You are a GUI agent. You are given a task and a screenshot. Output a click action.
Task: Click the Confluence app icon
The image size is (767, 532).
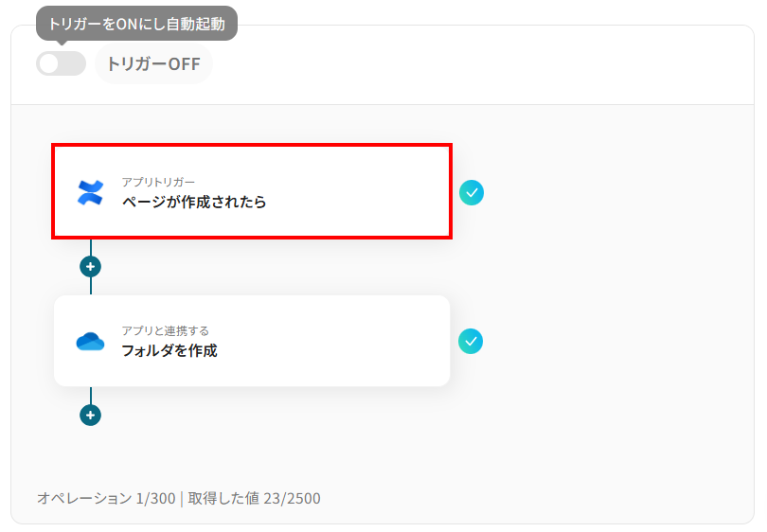pyautogui.click(x=91, y=192)
